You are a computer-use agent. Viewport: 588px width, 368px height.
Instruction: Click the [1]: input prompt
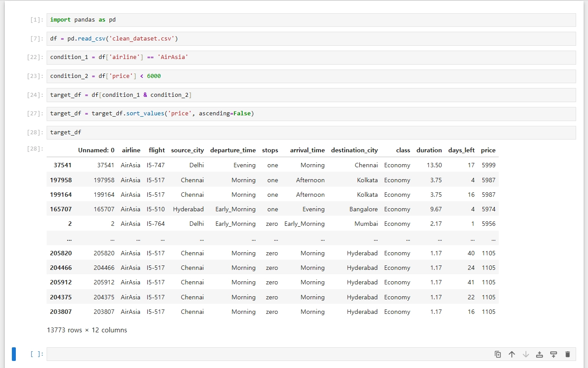[x=37, y=20]
